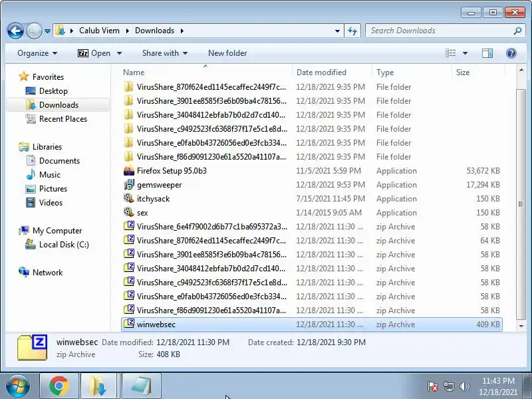532x399 pixels.
Task: Open the Videos library
Action: (51, 203)
